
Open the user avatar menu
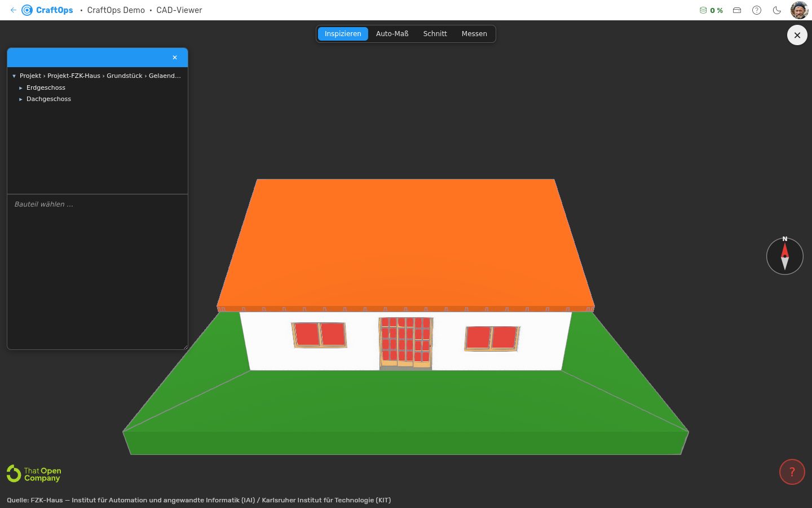pyautogui.click(x=799, y=10)
